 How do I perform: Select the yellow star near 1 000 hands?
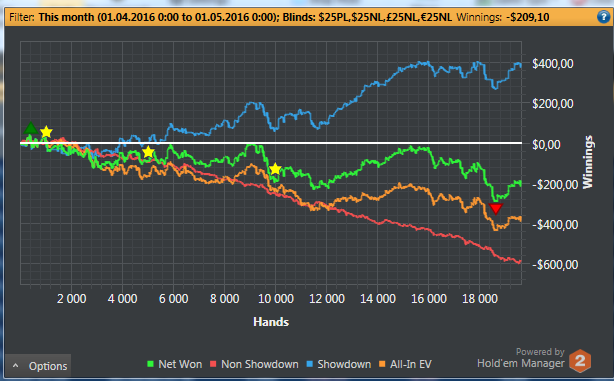point(46,132)
